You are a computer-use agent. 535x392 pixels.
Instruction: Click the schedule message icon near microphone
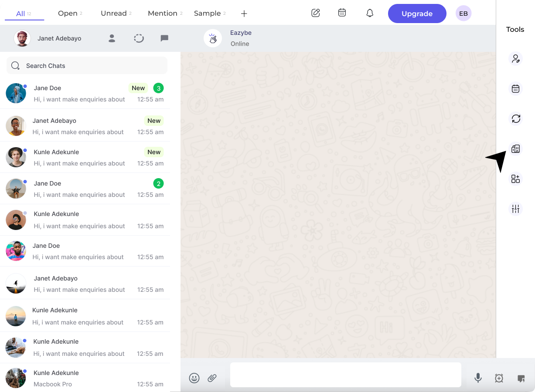pos(499,378)
